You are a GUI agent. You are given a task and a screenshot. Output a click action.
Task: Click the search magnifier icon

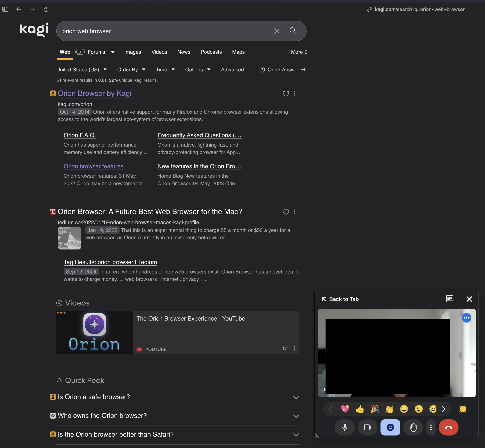point(293,31)
